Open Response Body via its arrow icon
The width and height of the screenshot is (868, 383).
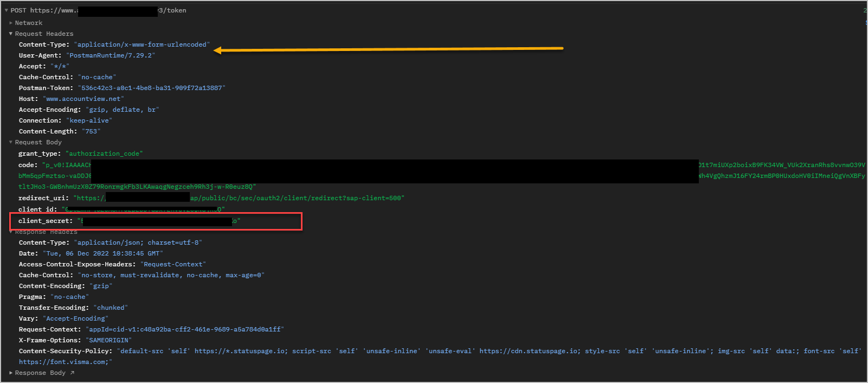(x=72, y=373)
